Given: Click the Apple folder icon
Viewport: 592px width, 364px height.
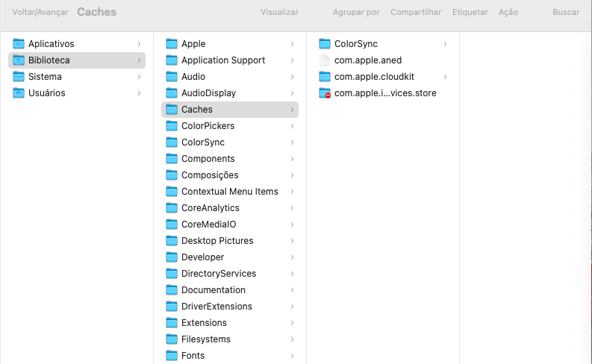Looking at the screenshot, I should point(172,44).
